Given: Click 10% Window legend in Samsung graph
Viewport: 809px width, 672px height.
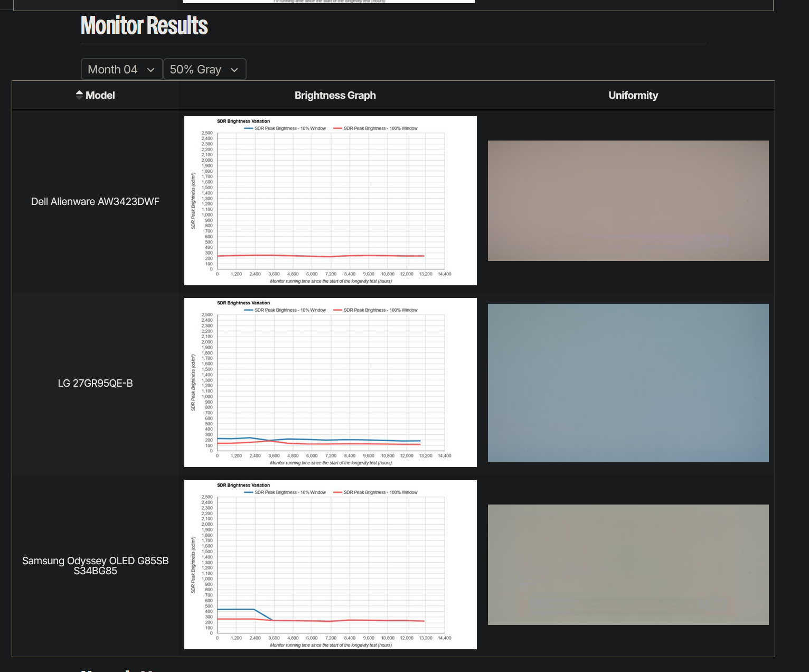Looking at the screenshot, I should (x=285, y=492).
